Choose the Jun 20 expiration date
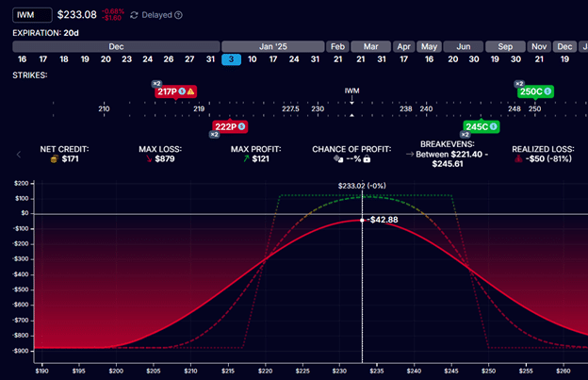Viewport: 588px width, 380px height. pos(453,59)
